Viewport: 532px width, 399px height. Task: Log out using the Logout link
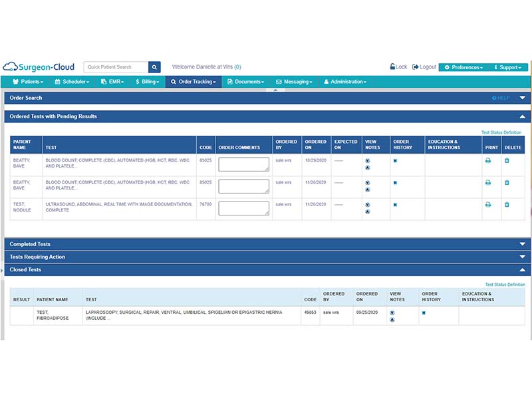tap(424, 67)
